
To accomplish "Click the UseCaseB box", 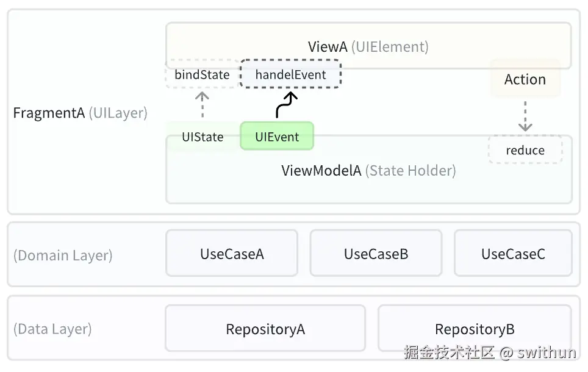I will coord(376,254).
